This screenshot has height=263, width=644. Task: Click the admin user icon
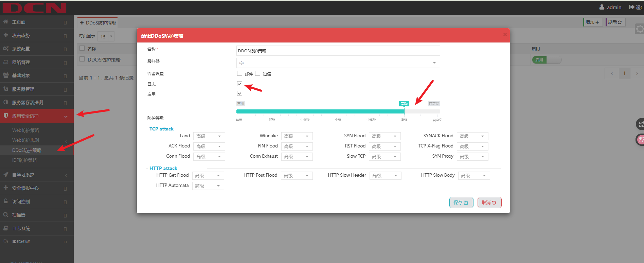point(602,7)
